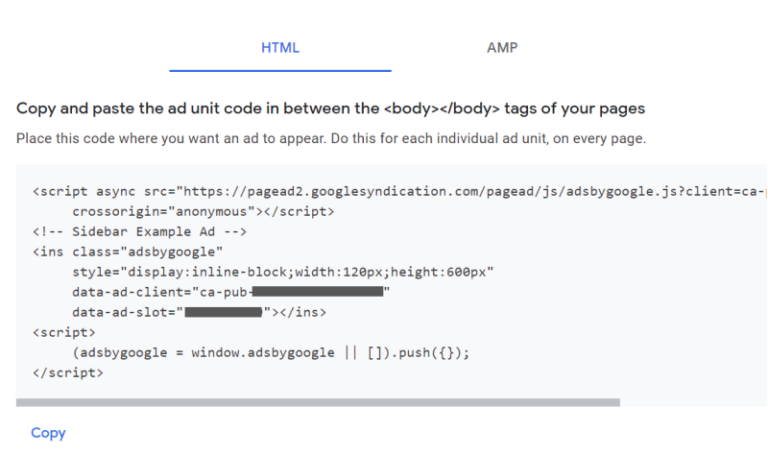Click the ins class="adsbygoogle" line
Screen dimensions: 768x455
point(128,251)
